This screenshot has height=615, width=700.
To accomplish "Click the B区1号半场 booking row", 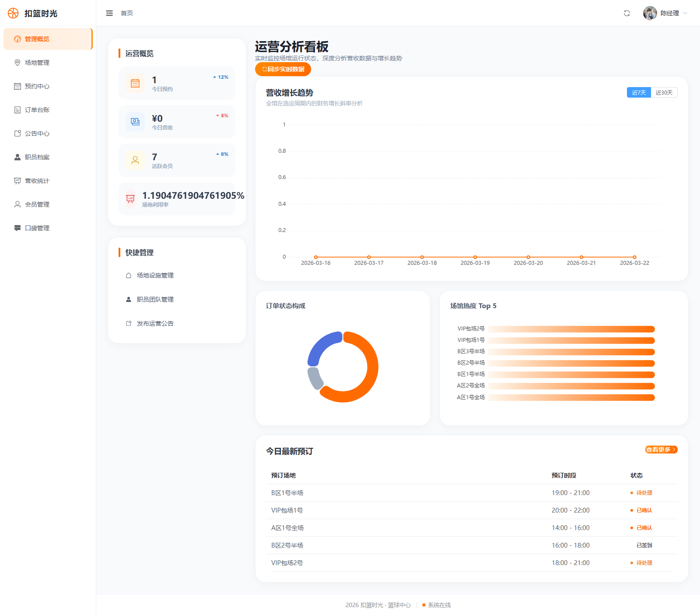I will pos(472,493).
